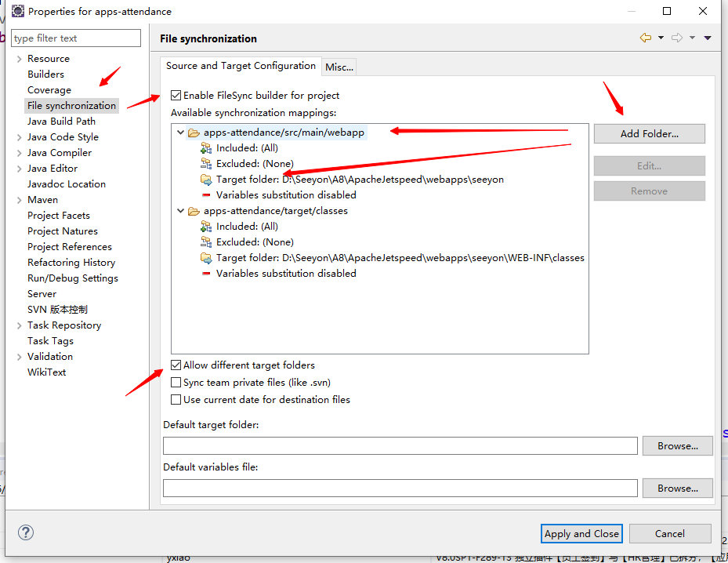Expand the Maven node
This screenshot has width=728, height=563.
point(19,200)
